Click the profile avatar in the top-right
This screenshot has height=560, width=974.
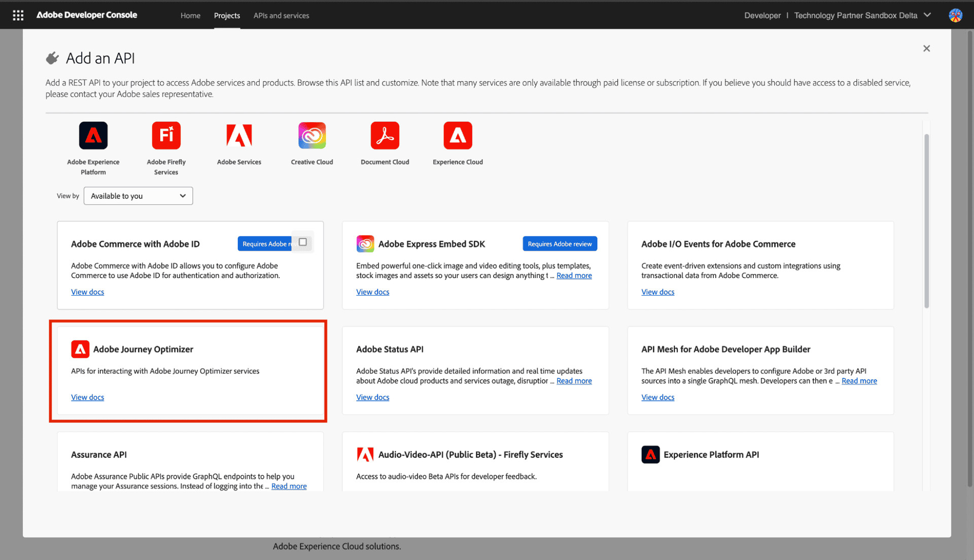pos(955,15)
